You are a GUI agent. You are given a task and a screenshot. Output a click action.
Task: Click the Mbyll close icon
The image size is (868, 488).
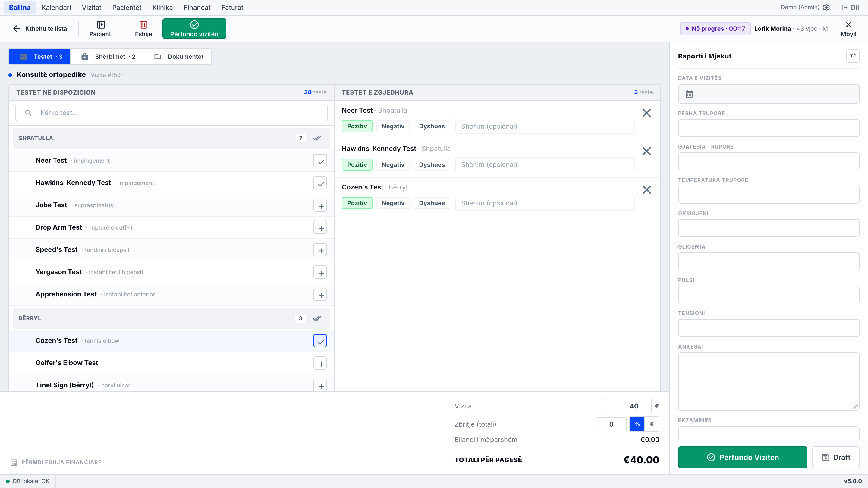[x=848, y=25]
